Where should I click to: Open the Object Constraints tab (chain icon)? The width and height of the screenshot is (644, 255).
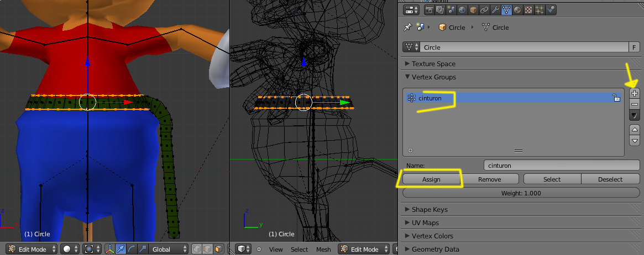tap(484, 10)
